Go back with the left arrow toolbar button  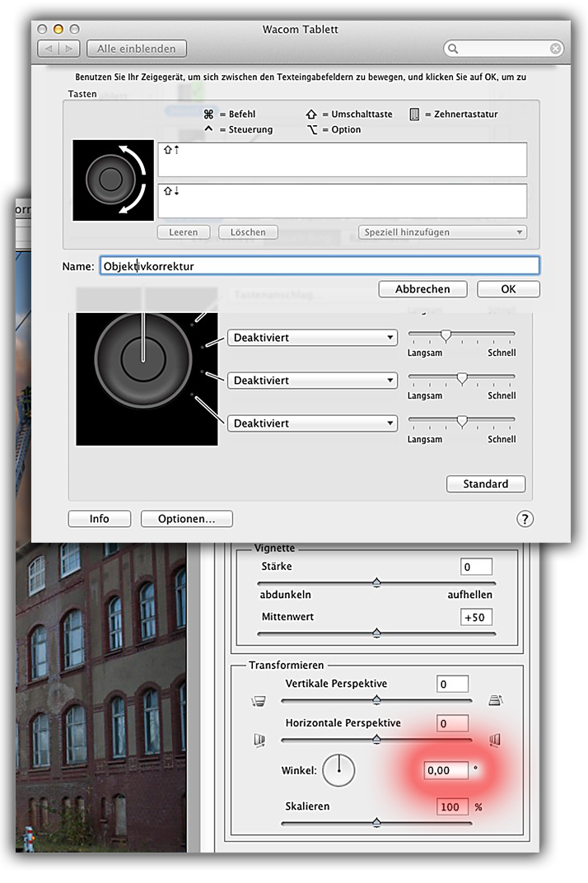[48, 49]
